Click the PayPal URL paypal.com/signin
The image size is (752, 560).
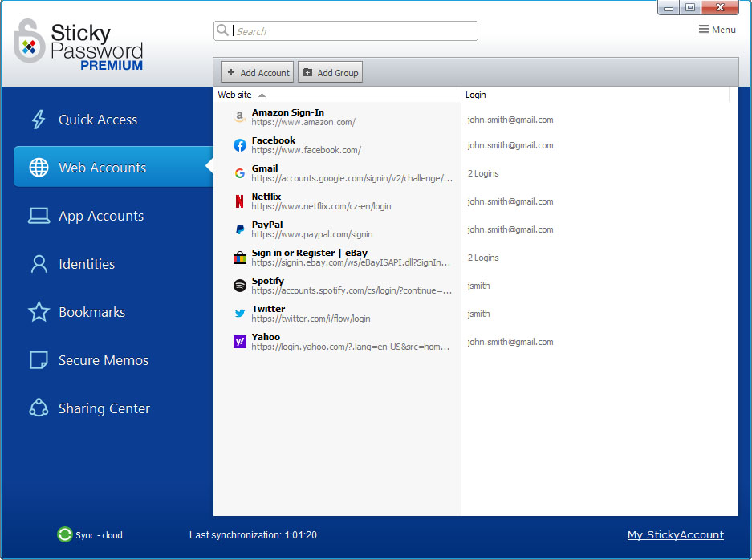click(311, 234)
